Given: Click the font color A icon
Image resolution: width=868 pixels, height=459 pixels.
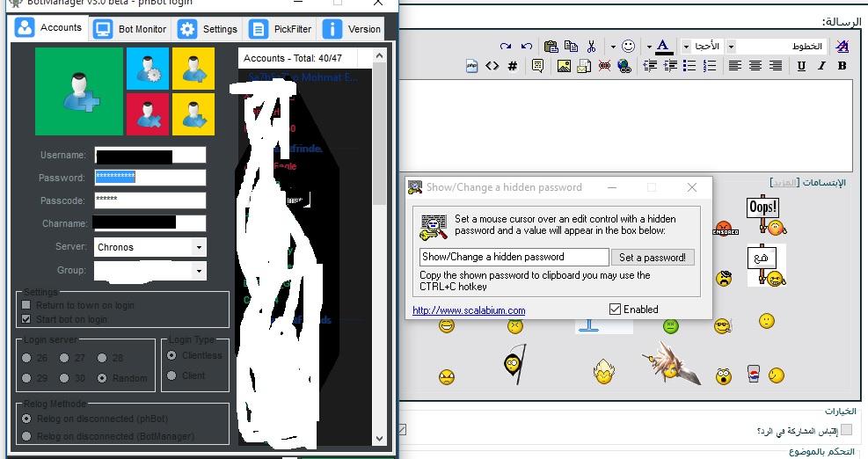Looking at the screenshot, I should coord(662,46).
